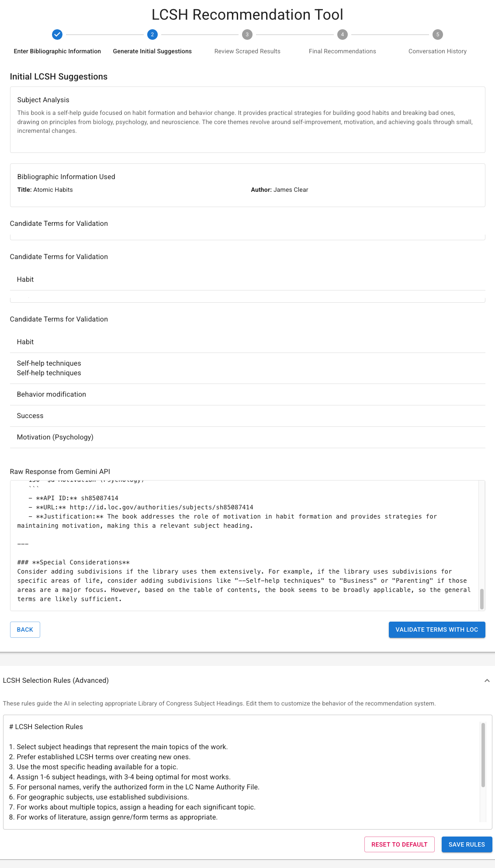Open Enter Bibliographic Information step
Viewport: 495px width, 868px height.
tap(57, 51)
